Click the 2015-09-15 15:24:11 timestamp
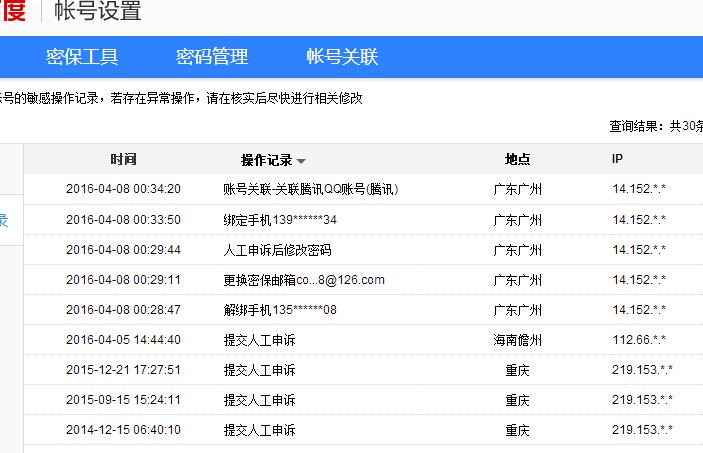 click(x=123, y=400)
